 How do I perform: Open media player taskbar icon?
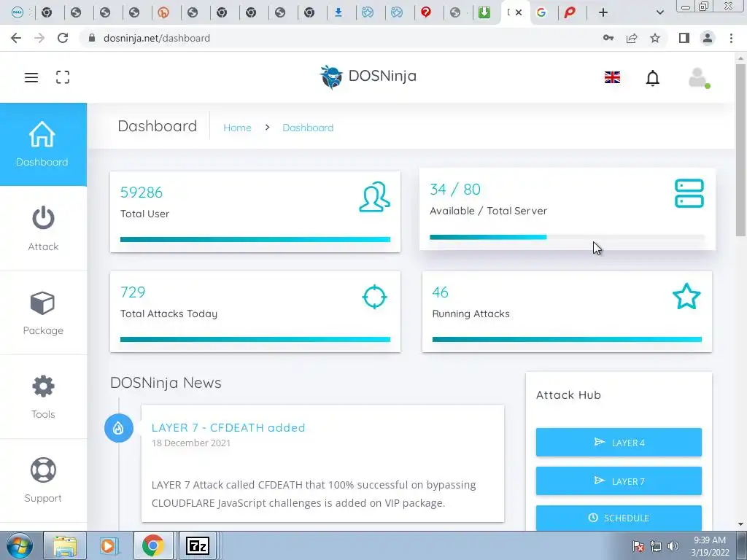pyautogui.click(x=109, y=545)
